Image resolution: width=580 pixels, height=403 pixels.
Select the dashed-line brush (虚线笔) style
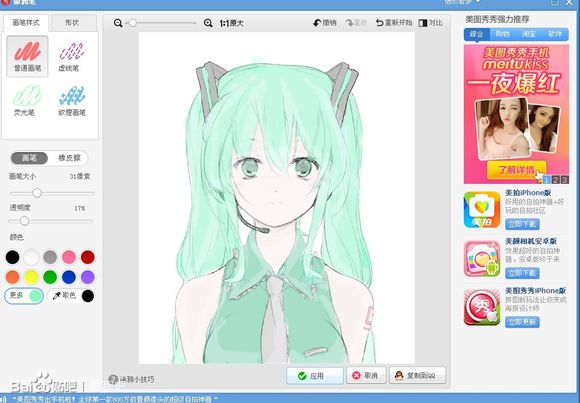[x=71, y=56]
